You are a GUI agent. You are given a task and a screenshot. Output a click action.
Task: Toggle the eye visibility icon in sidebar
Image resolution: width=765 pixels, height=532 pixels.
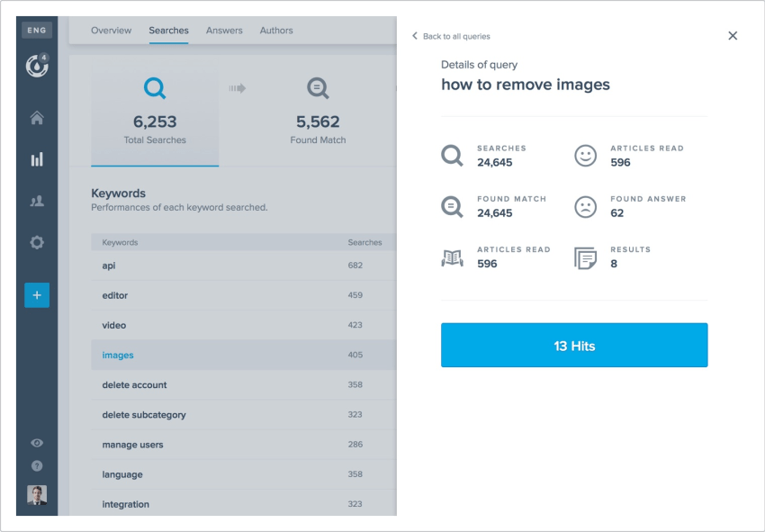36,442
